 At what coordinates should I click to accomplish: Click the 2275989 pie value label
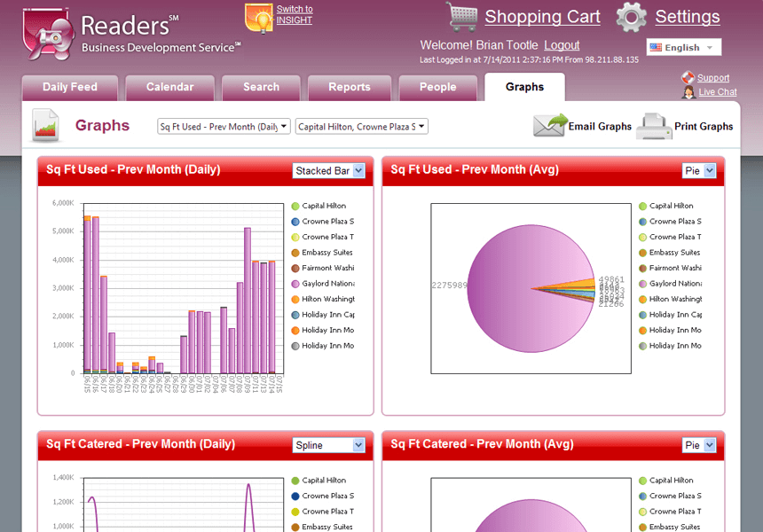pyautogui.click(x=449, y=286)
